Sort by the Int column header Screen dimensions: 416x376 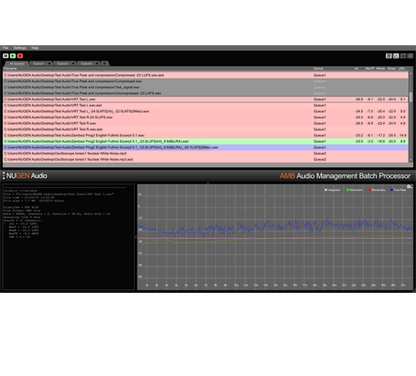356,68
